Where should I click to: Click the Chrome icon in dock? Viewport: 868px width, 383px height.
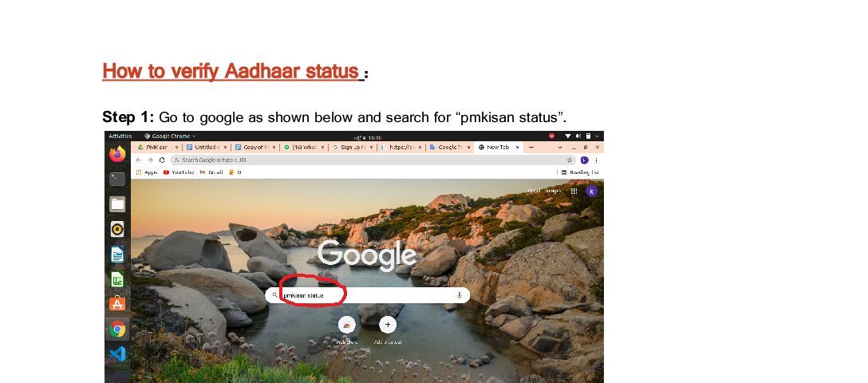(117, 330)
